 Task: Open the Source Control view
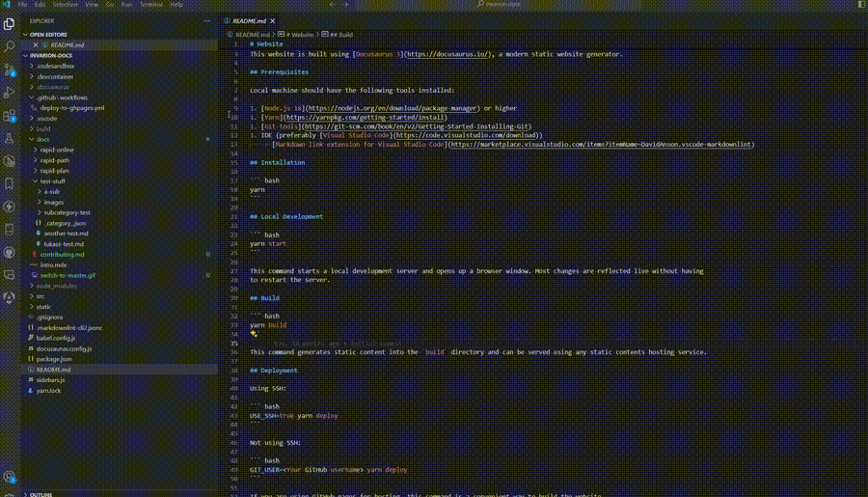pyautogui.click(x=9, y=69)
